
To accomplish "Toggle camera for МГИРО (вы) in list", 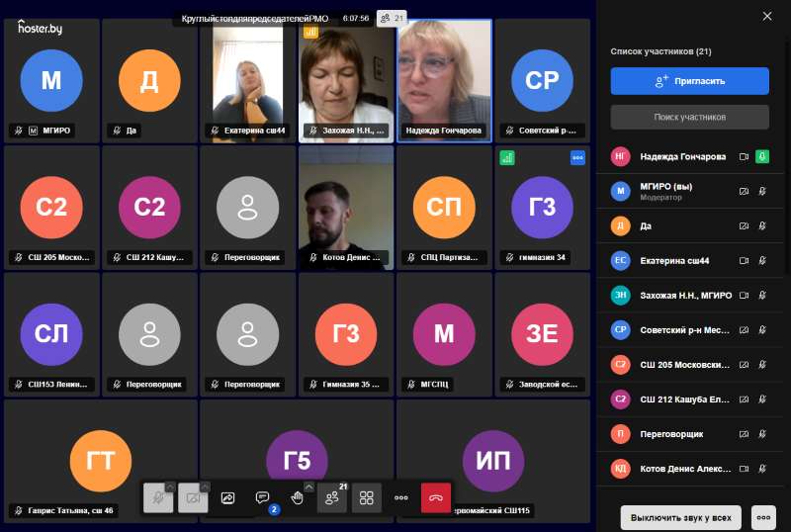I will pyautogui.click(x=744, y=191).
